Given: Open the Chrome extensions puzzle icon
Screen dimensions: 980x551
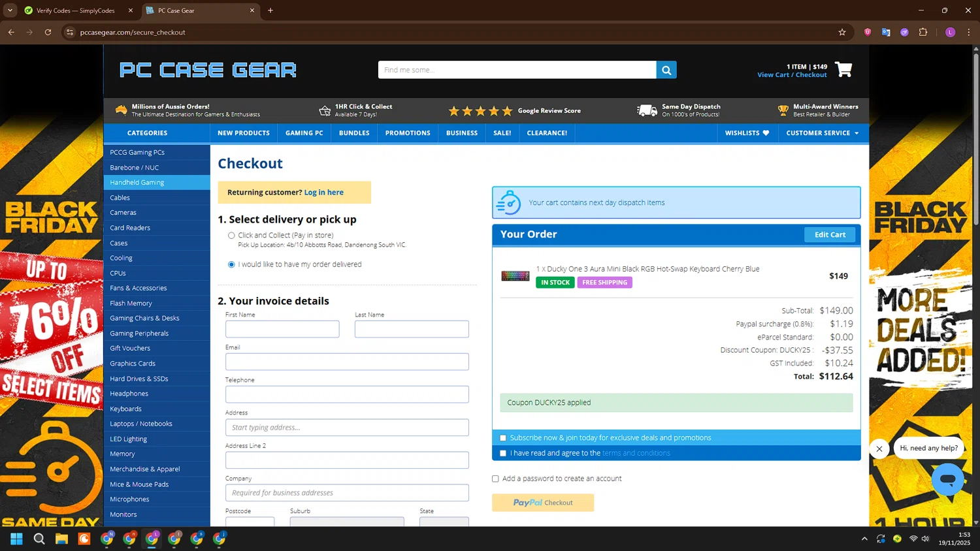Looking at the screenshot, I should (923, 32).
